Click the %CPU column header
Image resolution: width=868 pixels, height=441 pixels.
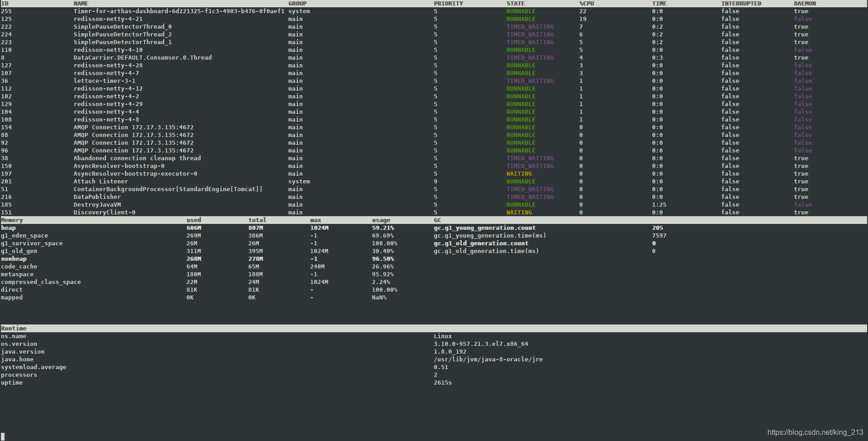587,4
